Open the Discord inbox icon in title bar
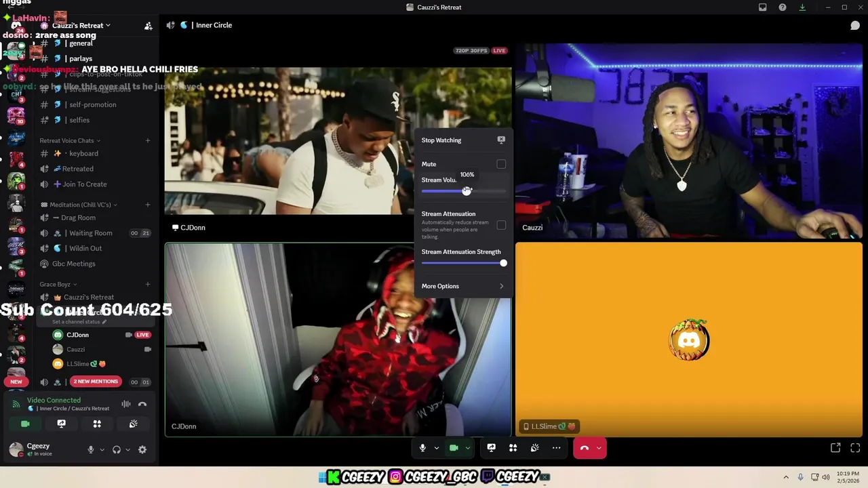Screen dimensions: 868x488 coord(762,7)
